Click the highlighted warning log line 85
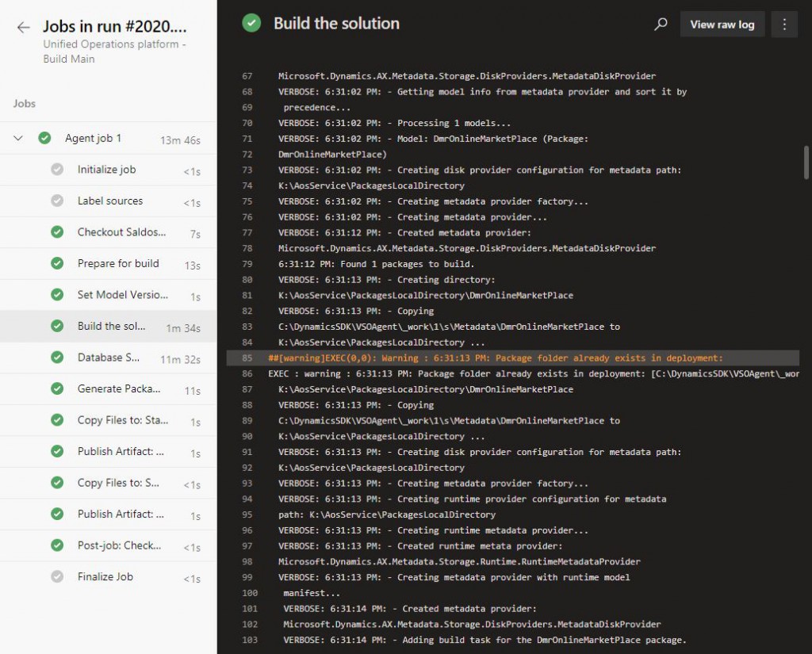This screenshot has height=654, width=812. pos(496,358)
